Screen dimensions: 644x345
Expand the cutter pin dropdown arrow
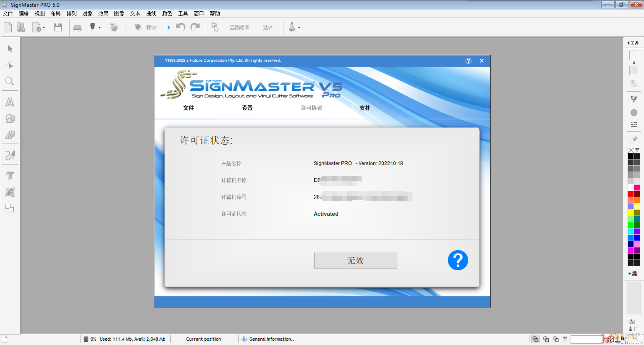pos(99,27)
